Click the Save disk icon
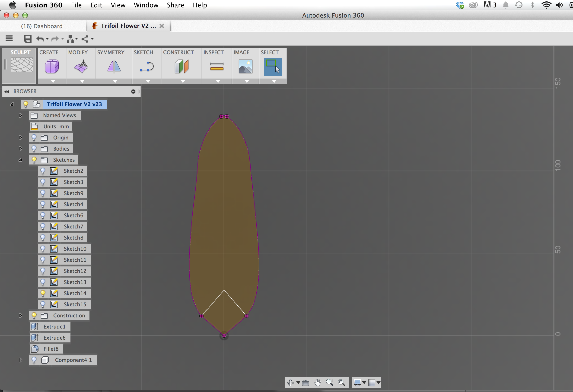Screen dimensions: 573x392 [x=28, y=39]
